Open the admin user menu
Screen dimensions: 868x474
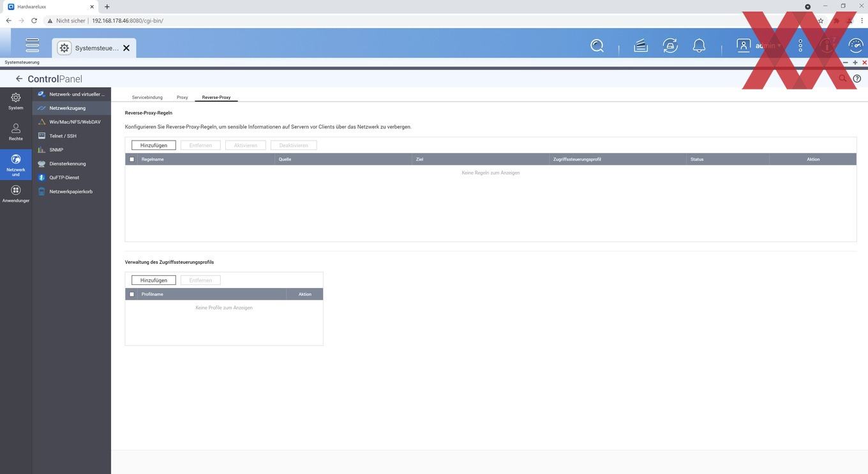coord(758,46)
